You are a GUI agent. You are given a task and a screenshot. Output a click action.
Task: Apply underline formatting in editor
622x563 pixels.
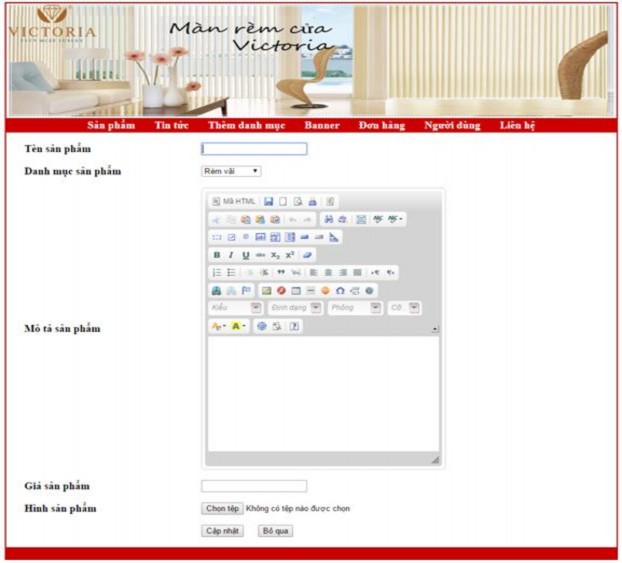click(x=246, y=255)
